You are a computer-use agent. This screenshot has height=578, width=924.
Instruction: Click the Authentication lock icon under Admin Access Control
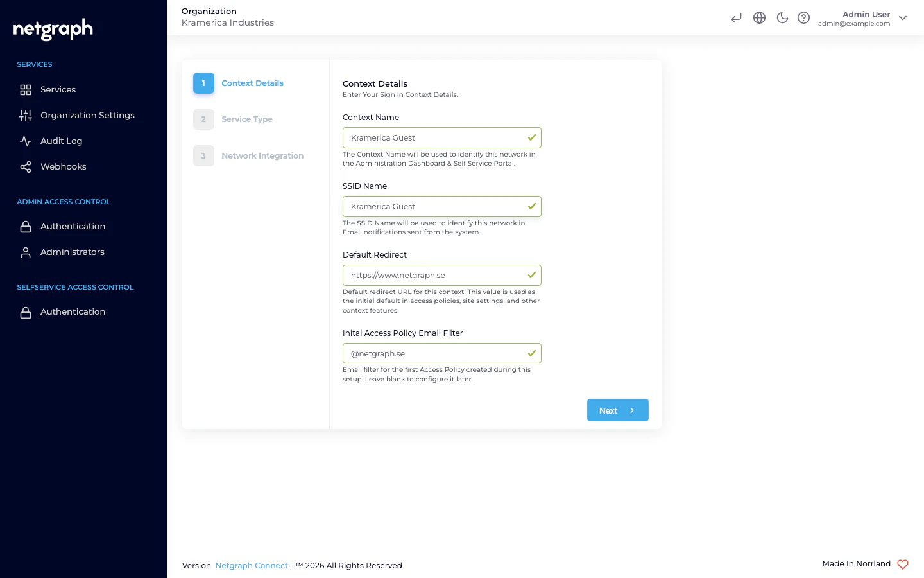(26, 226)
